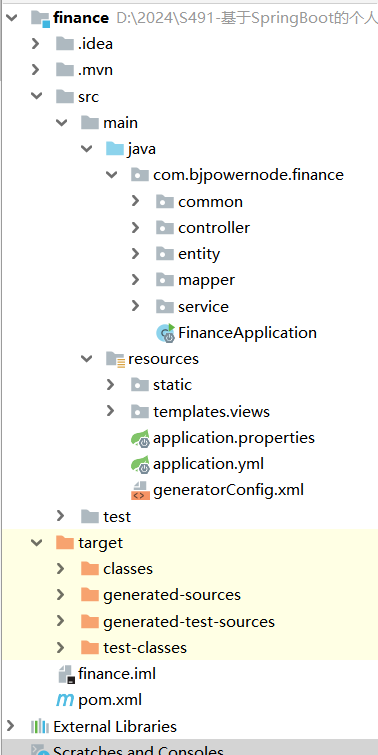Expand the controller package chevron

(x=135, y=227)
